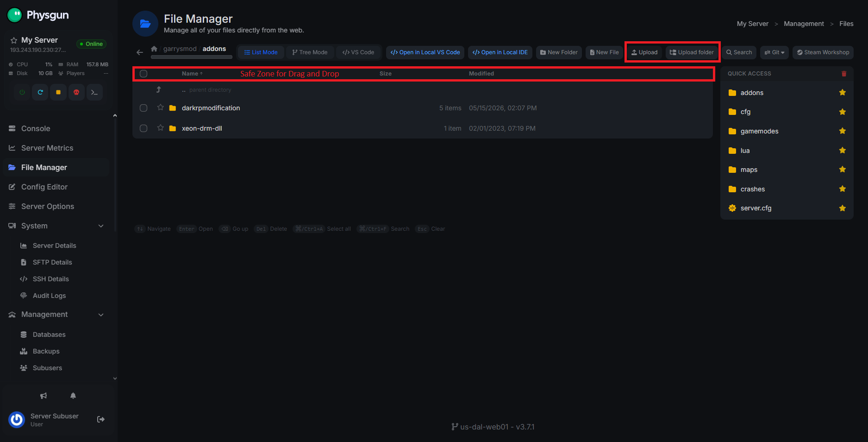Open the darkrpmodification folder by name
The width and height of the screenshot is (868, 442).
click(x=211, y=108)
